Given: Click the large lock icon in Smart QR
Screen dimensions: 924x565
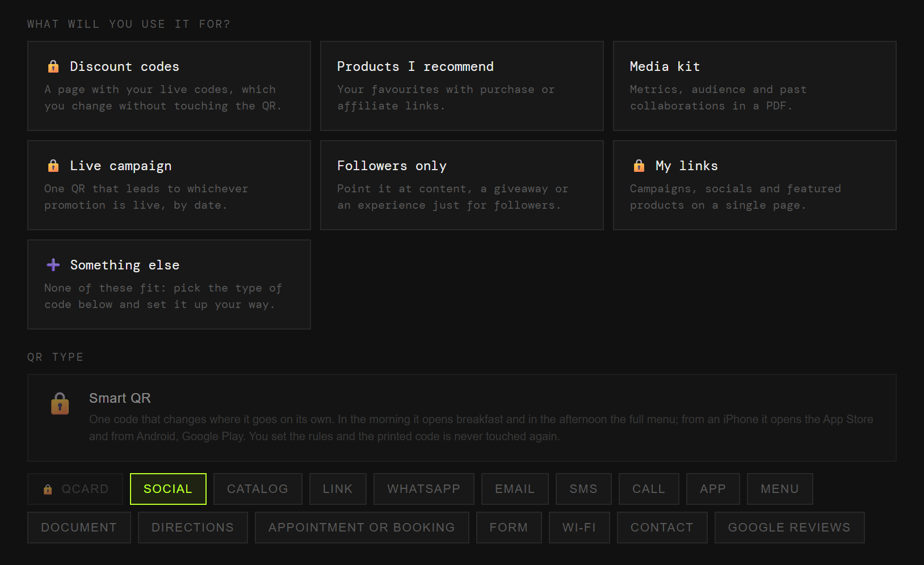Looking at the screenshot, I should (60, 404).
